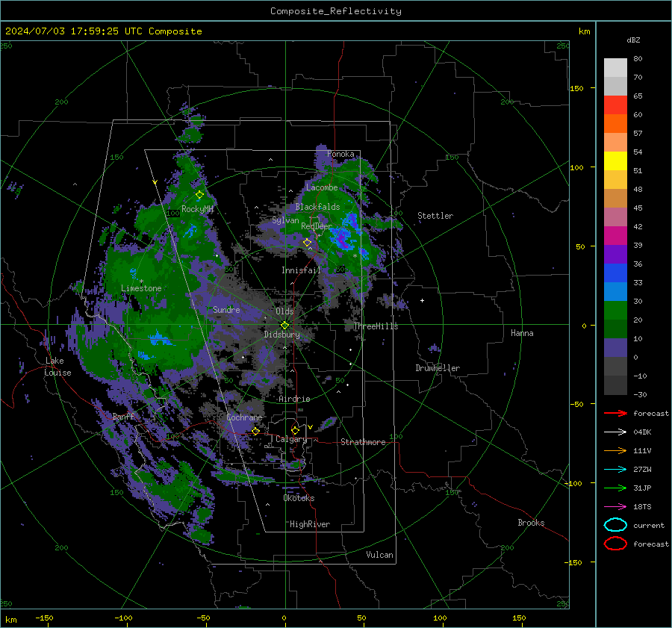Click the magenta 18TS arrow symbol

(x=615, y=507)
